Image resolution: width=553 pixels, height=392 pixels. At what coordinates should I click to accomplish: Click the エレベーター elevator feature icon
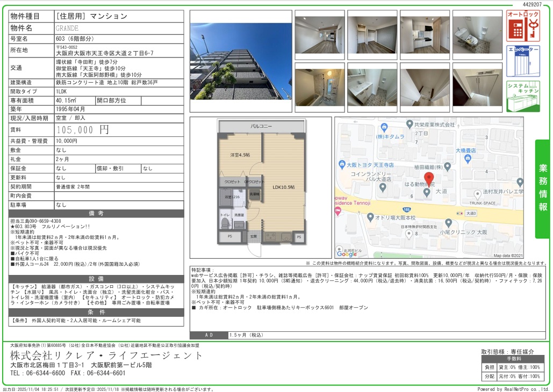(x=523, y=61)
